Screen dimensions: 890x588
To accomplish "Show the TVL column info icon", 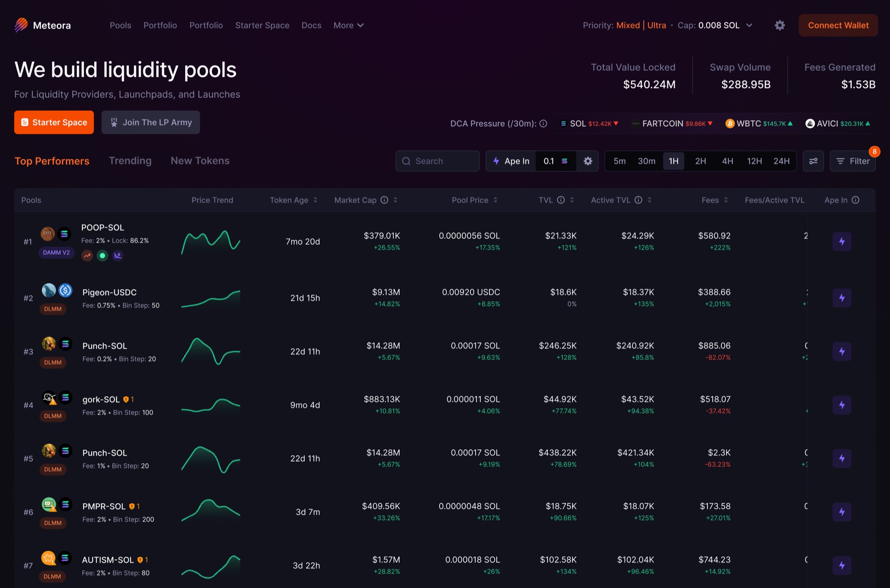I will 561,200.
